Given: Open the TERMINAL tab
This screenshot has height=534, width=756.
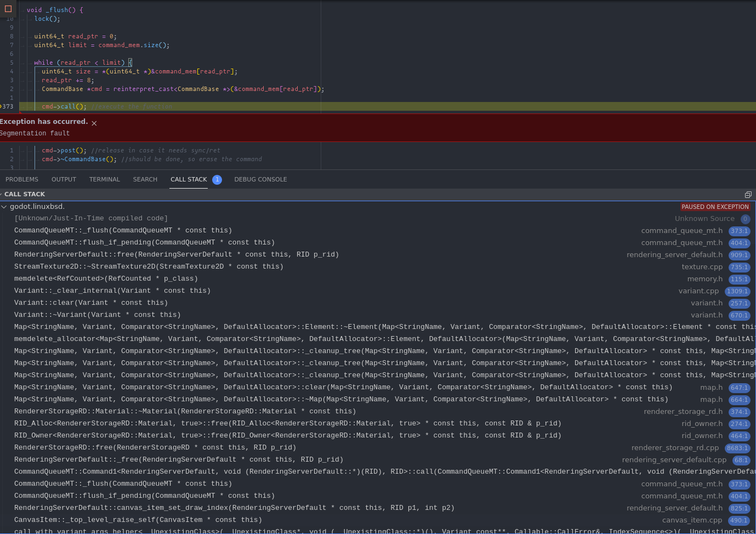Looking at the screenshot, I should pyautogui.click(x=105, y=179).
